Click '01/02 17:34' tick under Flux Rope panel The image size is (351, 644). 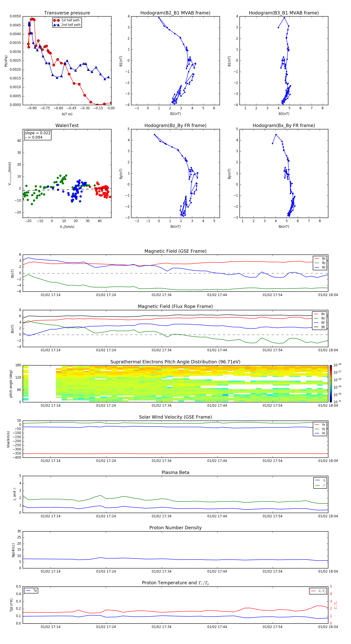[x=162, y=350]
